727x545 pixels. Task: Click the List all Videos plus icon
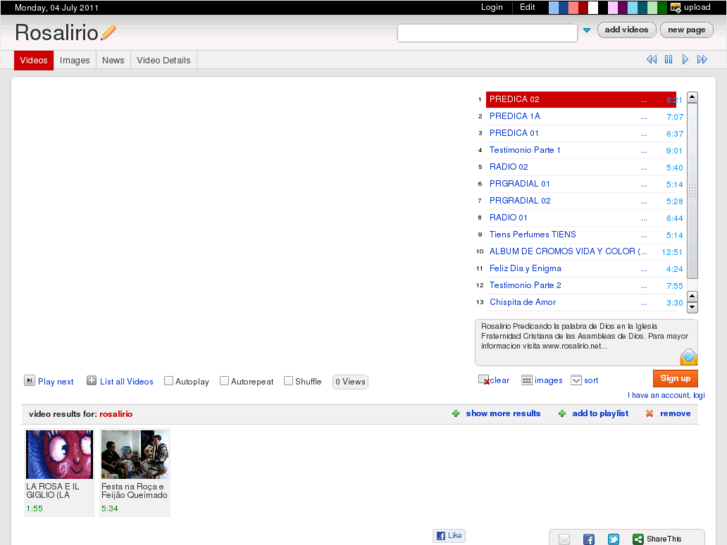[x=91, y=381]
